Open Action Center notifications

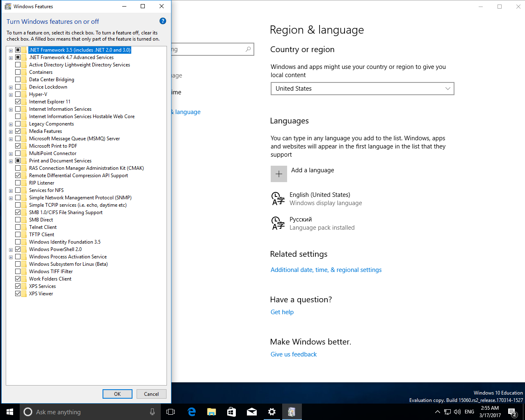512,412
